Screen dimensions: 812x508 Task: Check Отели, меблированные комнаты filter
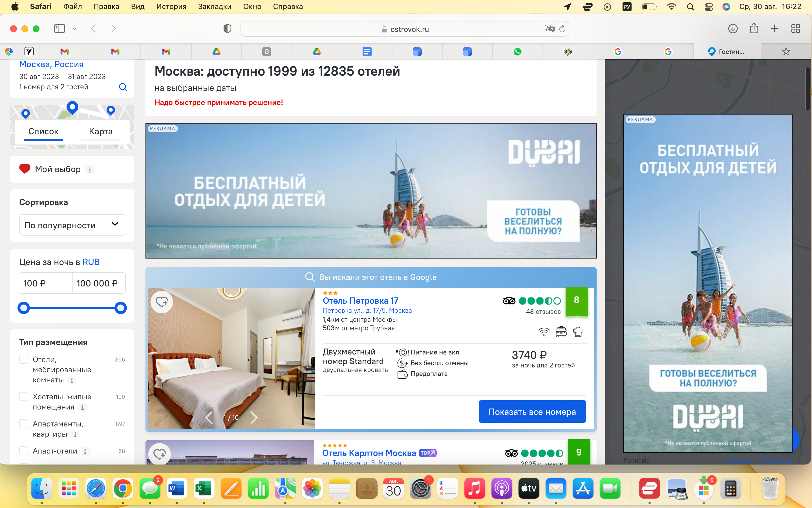[23, 359]
